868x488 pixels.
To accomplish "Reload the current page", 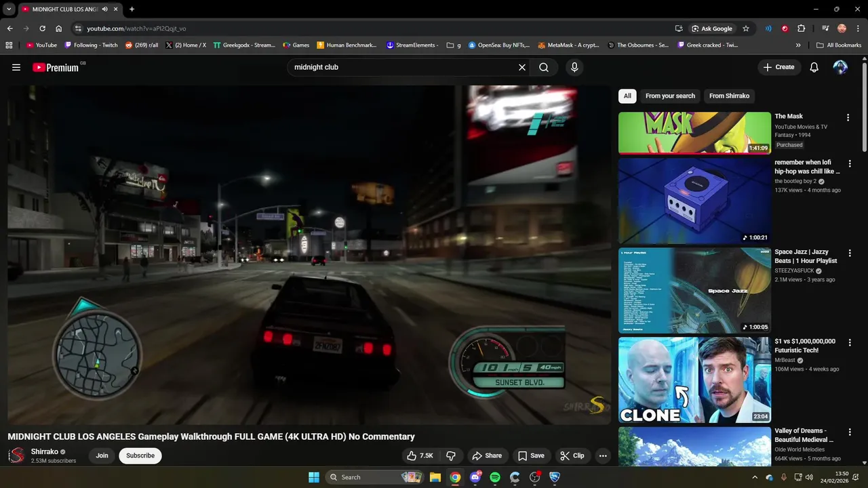I will coord(42,28).
